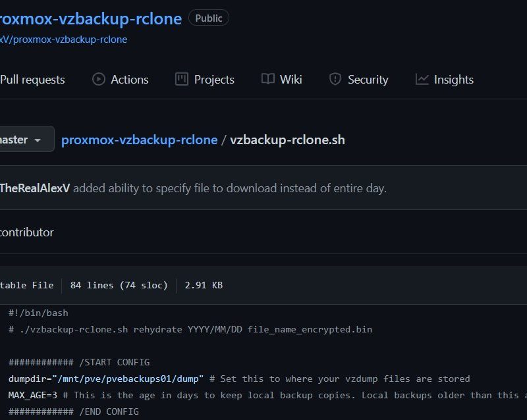Click the "2.91 KB" file size

pyautogui.click(x=204, y=285)
